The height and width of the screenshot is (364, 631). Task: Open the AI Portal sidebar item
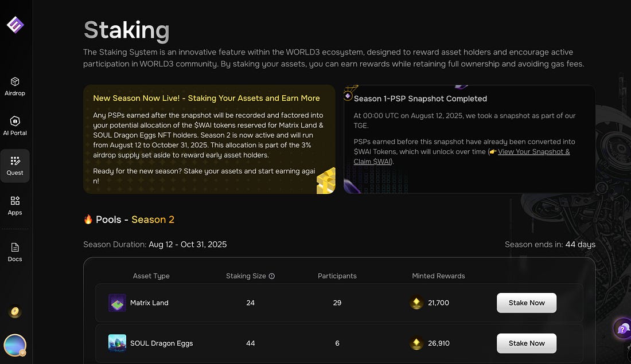click(15, 126)
